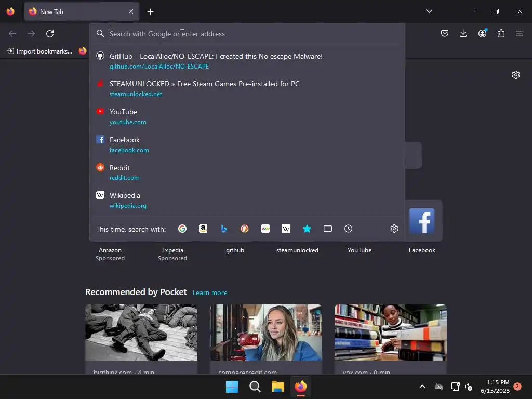The image size is (532, 399).
Task: Click muted volume tray icon
Action: [469, 387]
